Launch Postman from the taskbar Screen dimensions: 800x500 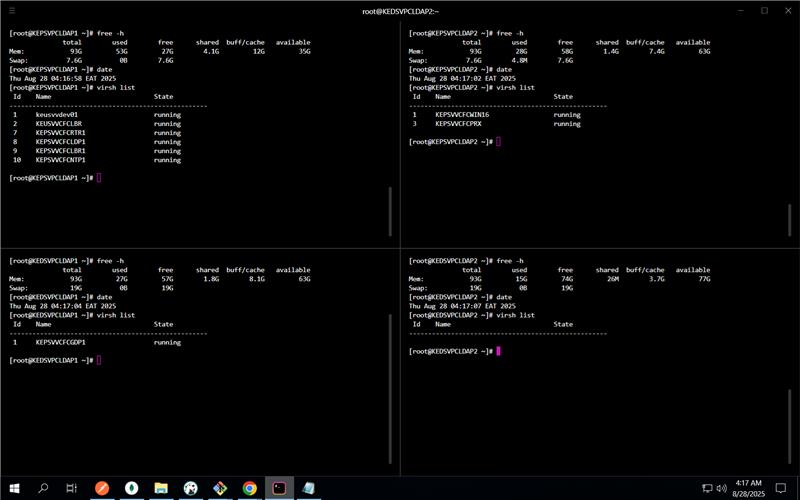click(102, 488)
